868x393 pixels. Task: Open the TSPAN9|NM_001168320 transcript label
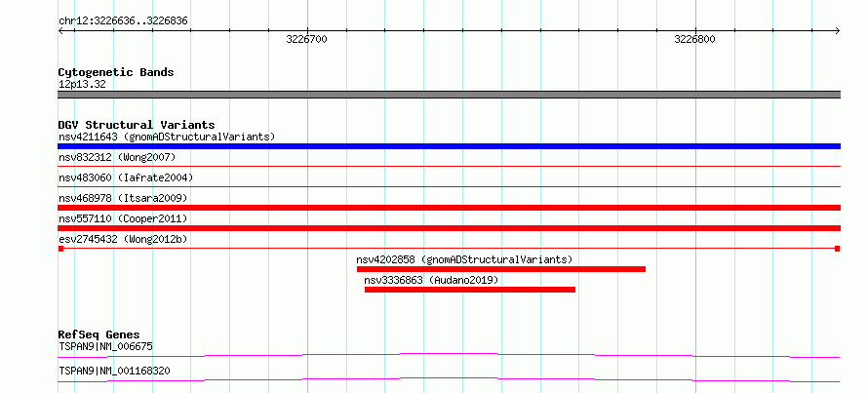click(114, 371)
